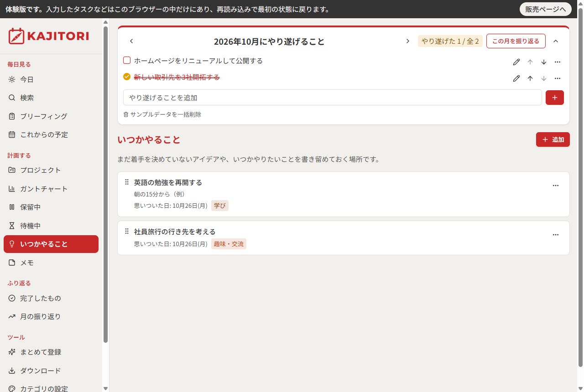
Task: Open more options for 新しい取引先を3社開拓する goal
Action: coord(558,78)
